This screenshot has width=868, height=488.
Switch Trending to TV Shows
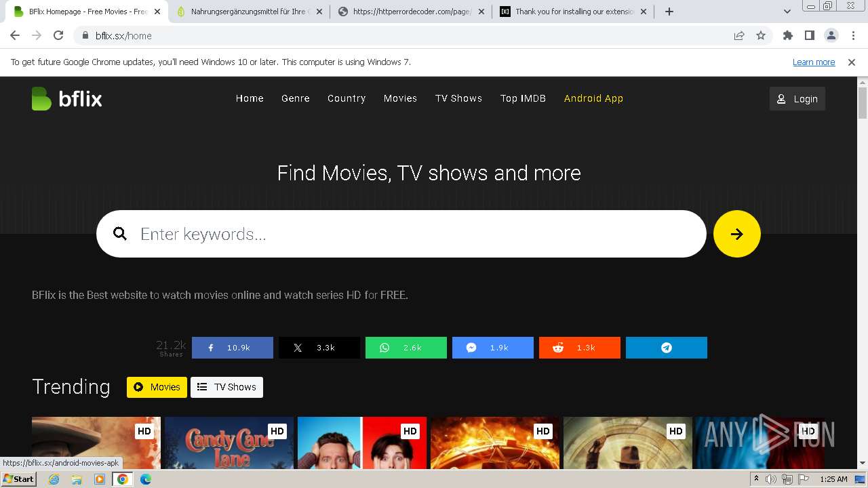click(226, 387)
